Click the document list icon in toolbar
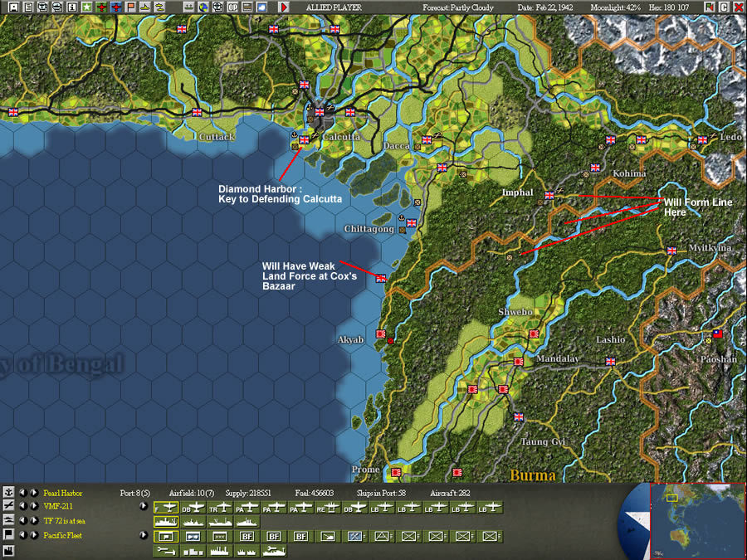Screen dimensions: 747x560 pos(28,7)
